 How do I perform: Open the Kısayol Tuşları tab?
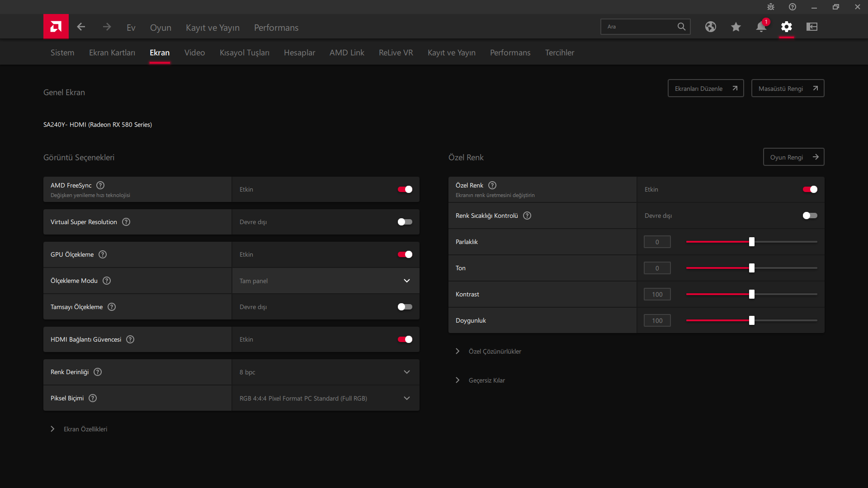click(x=245, y=52)
